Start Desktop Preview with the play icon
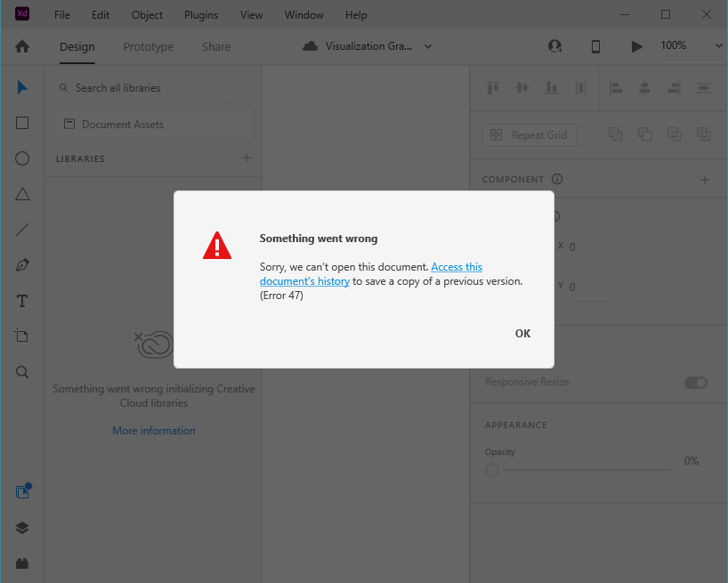Image resolution: width=728 pixels, height=583 pixels. [x=635, y=45]
